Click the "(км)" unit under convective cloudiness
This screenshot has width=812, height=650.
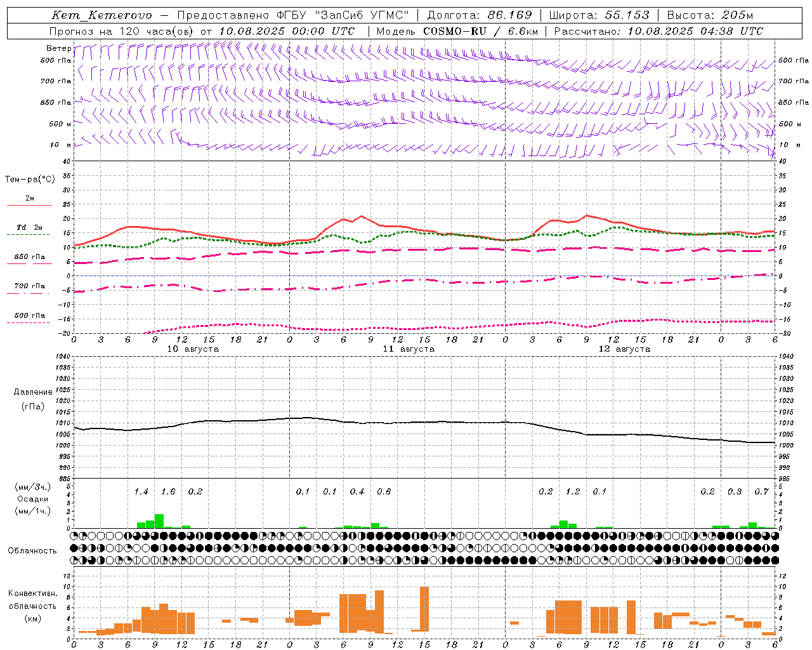tap(32, 618)
